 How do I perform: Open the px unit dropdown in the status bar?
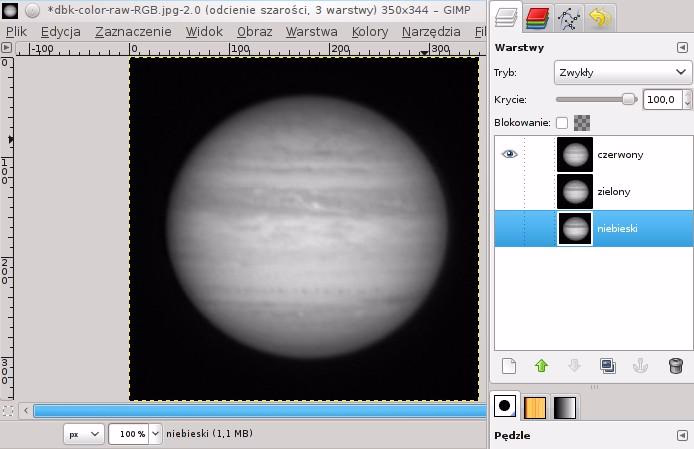pos(83,434)
